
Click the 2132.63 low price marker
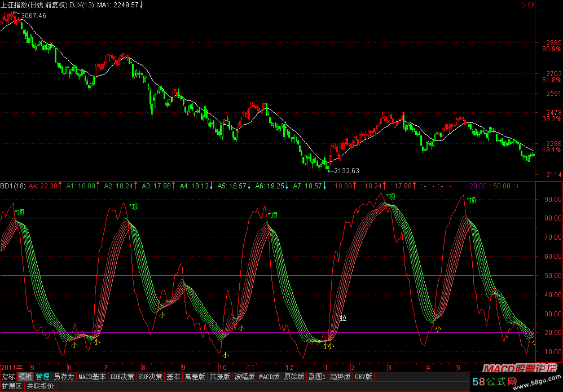click(x=346, y=170)
